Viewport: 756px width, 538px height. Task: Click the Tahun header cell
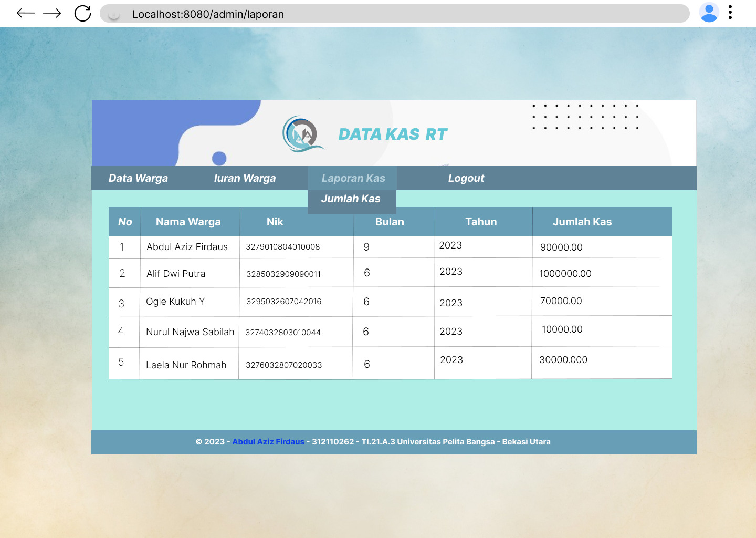481,222
